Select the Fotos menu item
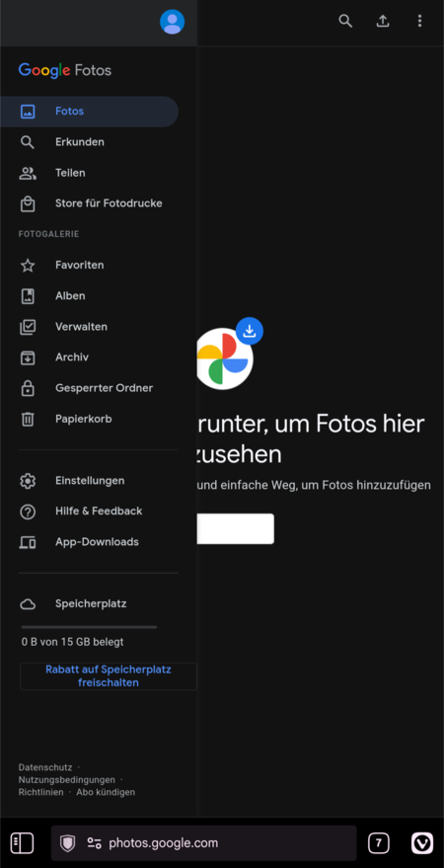This screenshot has height=868, width=444. (89, 112)
